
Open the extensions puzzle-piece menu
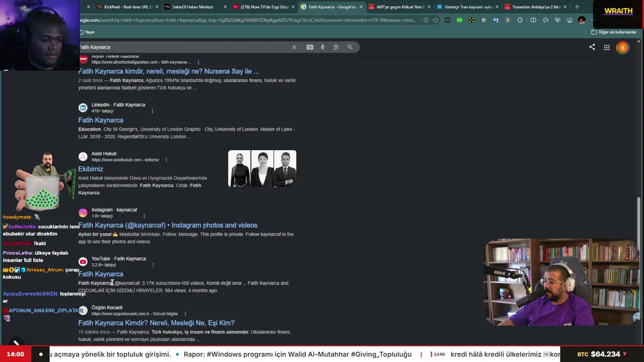[520, 20]
